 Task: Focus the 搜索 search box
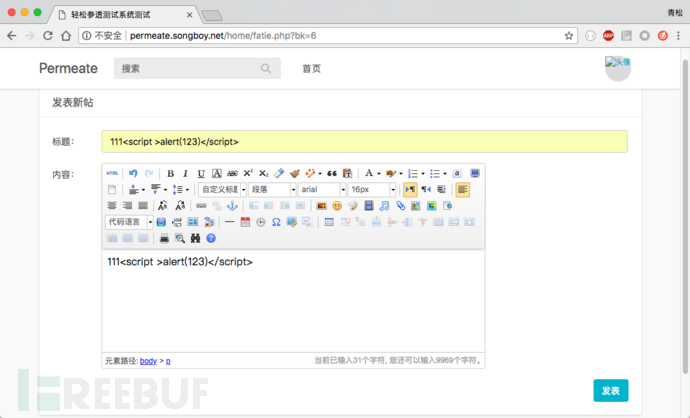click(197, 69)
